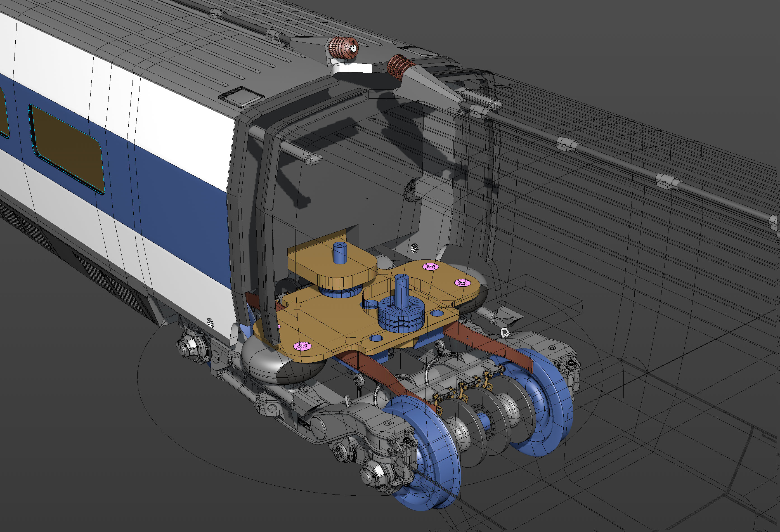Select the pink bolt at plate's far right
The height and width of the screenshot is (532, 780).
point(462,283)
